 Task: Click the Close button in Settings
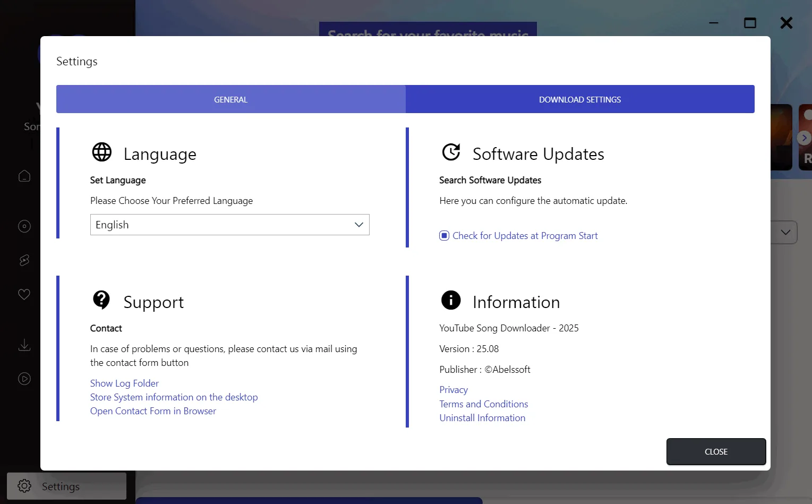716,451
